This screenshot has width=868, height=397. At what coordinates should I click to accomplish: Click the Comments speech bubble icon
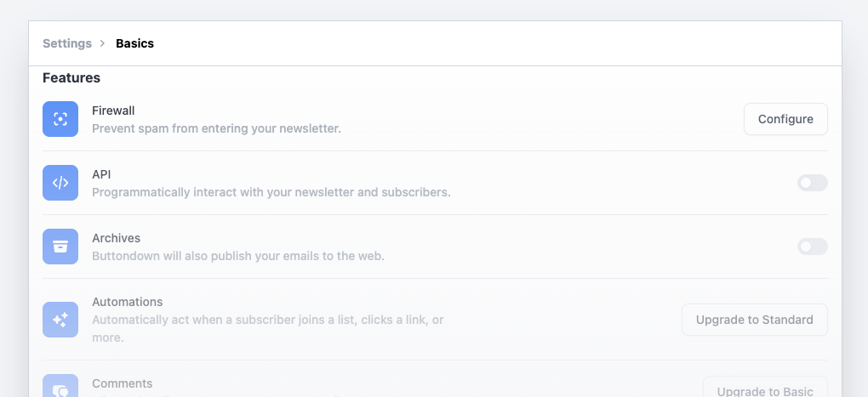click(x=60, y=387)
